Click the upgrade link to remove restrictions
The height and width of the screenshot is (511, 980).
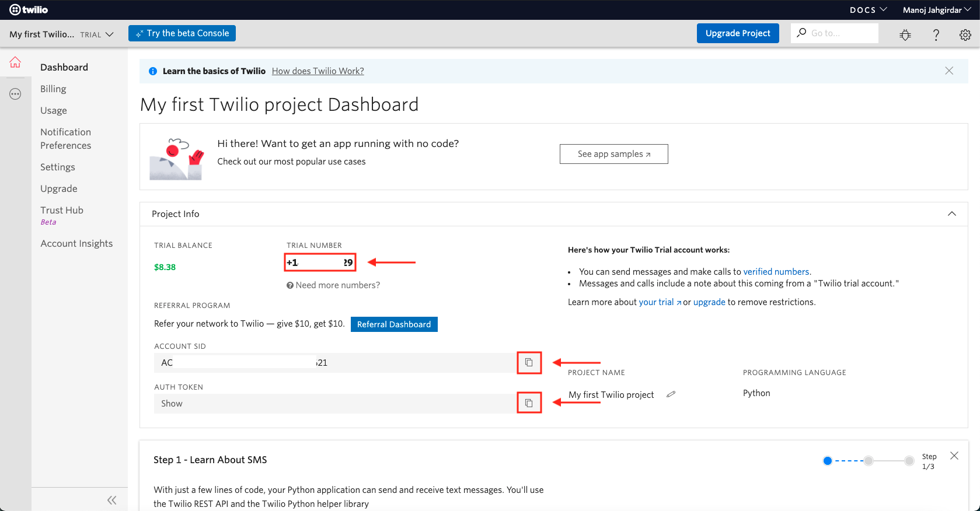click(709, 302)
